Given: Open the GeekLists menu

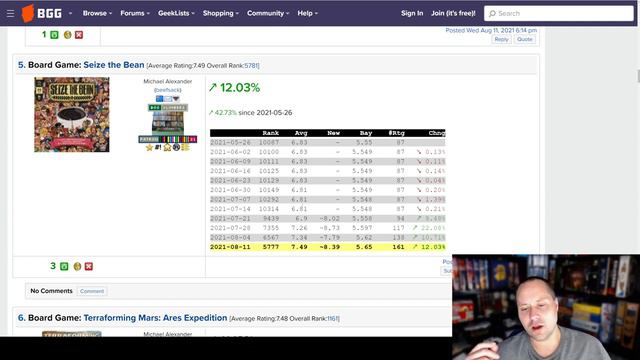Looking at the screenshot, I should pyautogui.click(x=176, y=13).
